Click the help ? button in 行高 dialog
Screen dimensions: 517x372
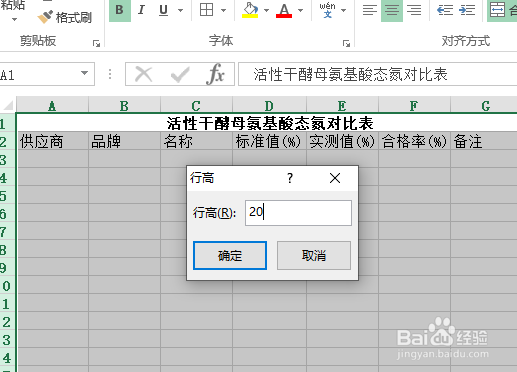coord(290,178)
